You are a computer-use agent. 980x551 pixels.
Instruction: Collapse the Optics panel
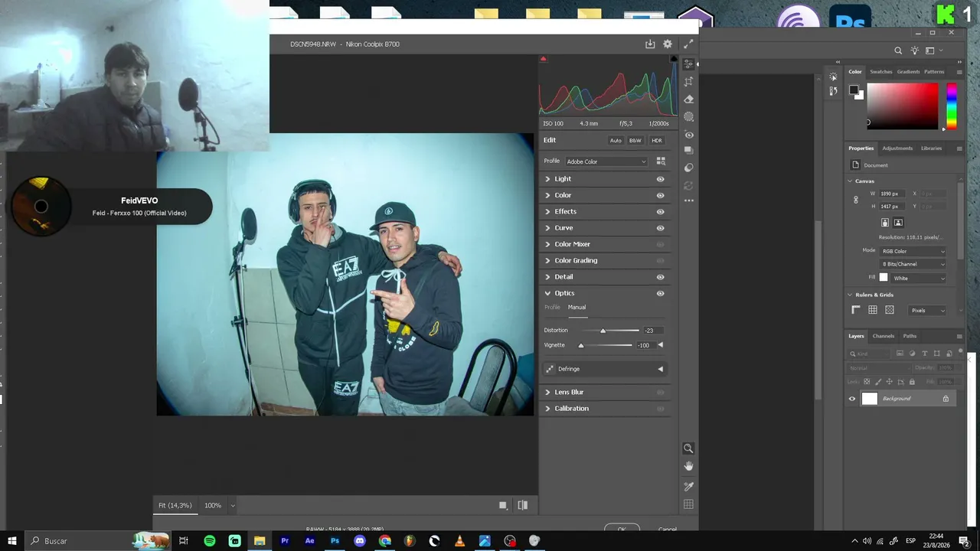(x=547, y=293)
